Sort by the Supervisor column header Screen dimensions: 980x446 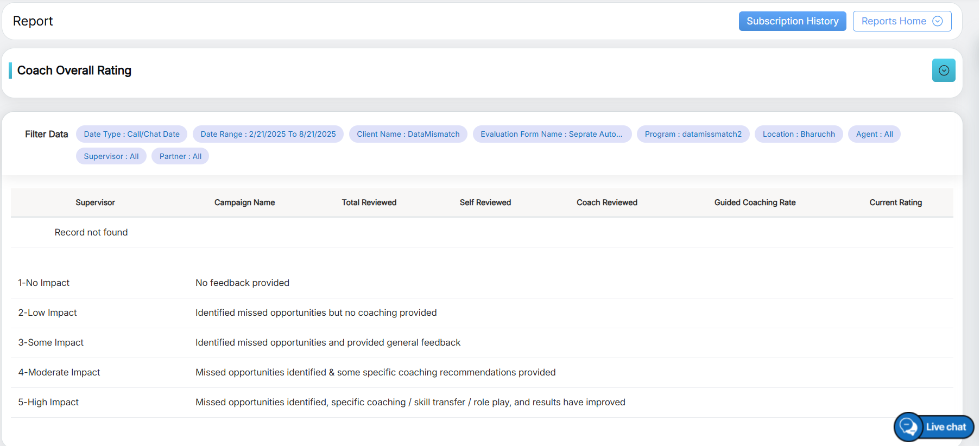click(x=95, y=202)
